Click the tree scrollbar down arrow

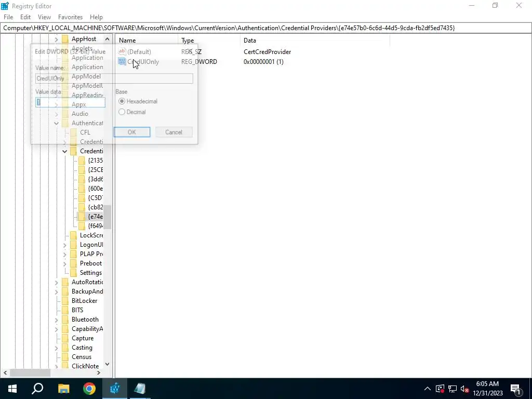pyautogui.click(x=107, y=364)
